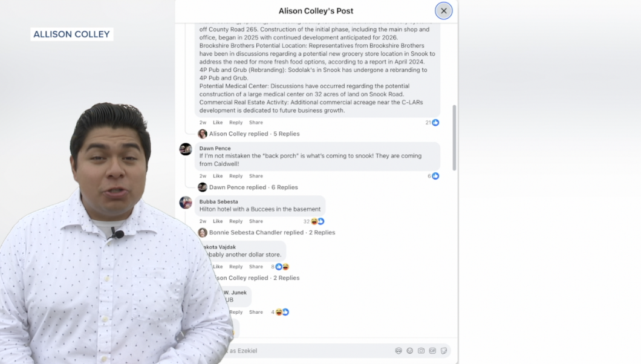Open the GIF picker in comment box

click(x=432, y=351)
